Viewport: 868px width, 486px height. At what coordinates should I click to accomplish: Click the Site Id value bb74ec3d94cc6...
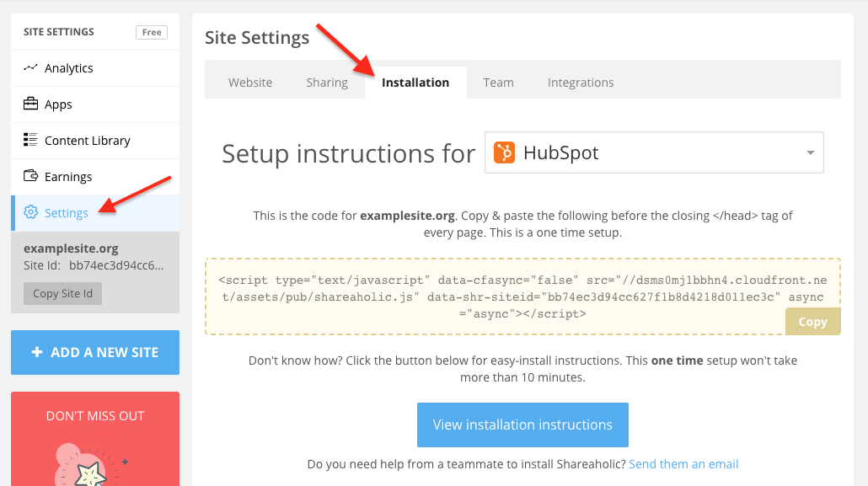[116, 265]
